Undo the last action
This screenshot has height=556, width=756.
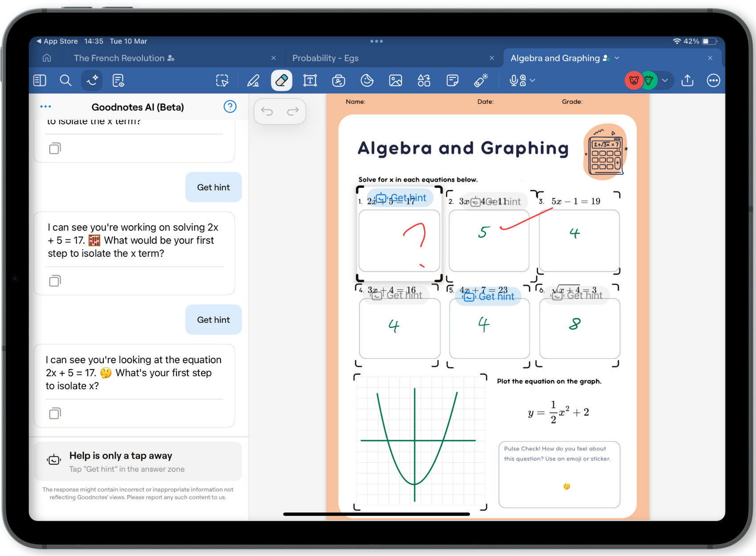267,111
